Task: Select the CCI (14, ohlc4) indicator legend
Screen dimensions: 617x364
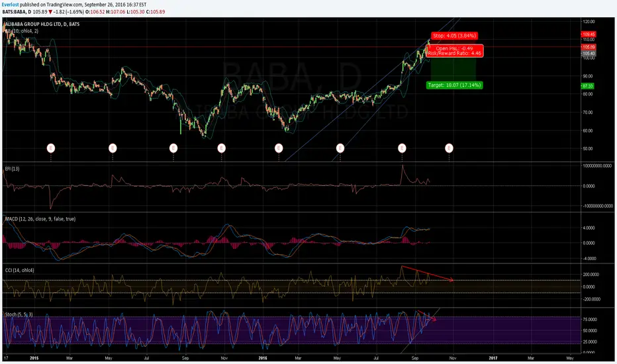Action: pyautogui.click(x=20, y=270)
